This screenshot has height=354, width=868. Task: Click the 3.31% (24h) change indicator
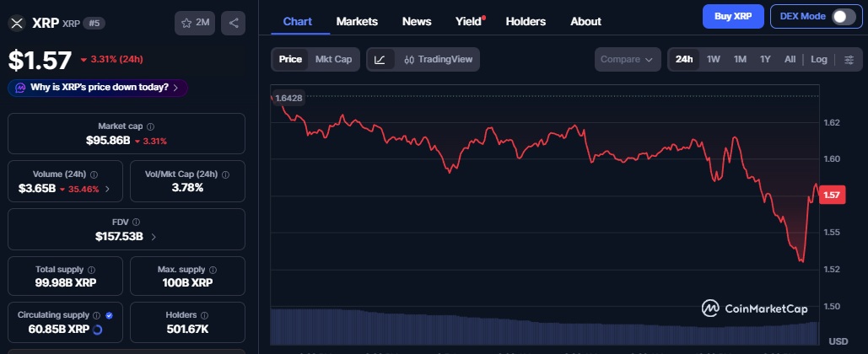(x=112, y=59)
